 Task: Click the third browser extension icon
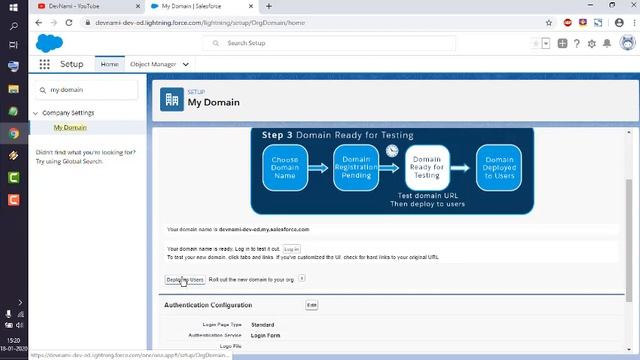tap(598, 23)
